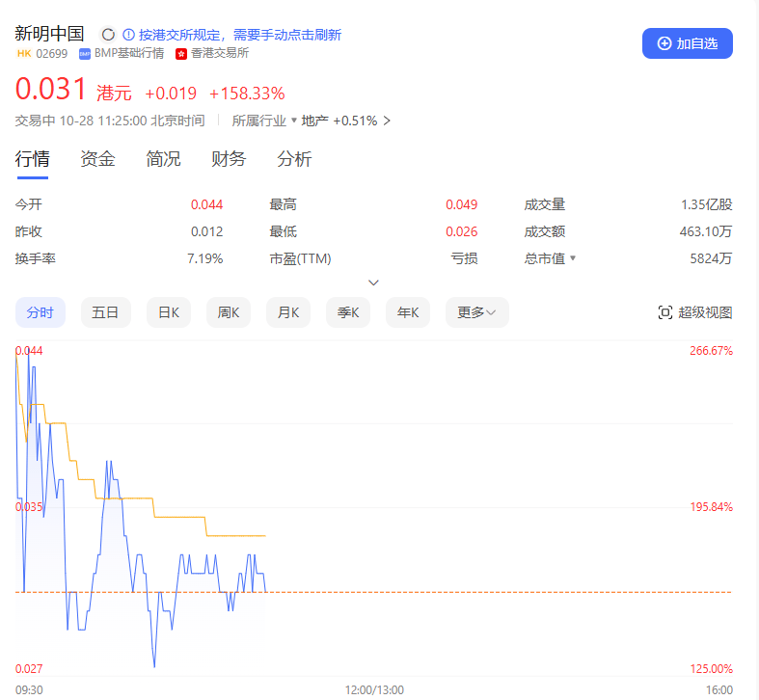Switch to the 资金 tab

pos(97,159)
